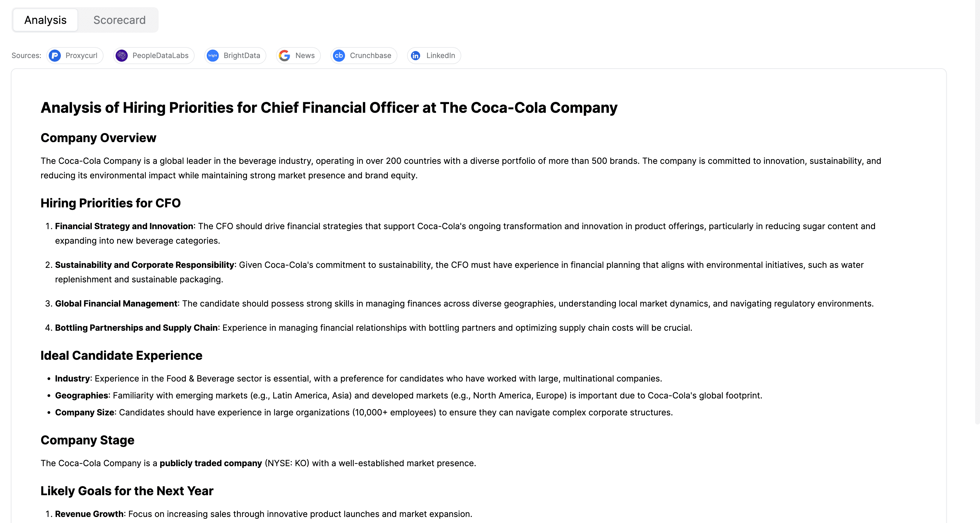Open the Crunchbase source chip label
980x523 pixels.
click(x=370, y=56)
